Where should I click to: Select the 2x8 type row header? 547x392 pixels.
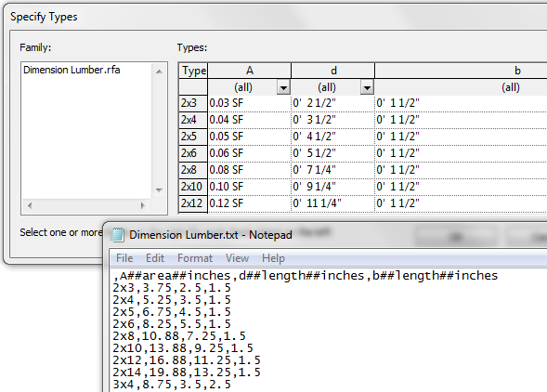[193, 170]
